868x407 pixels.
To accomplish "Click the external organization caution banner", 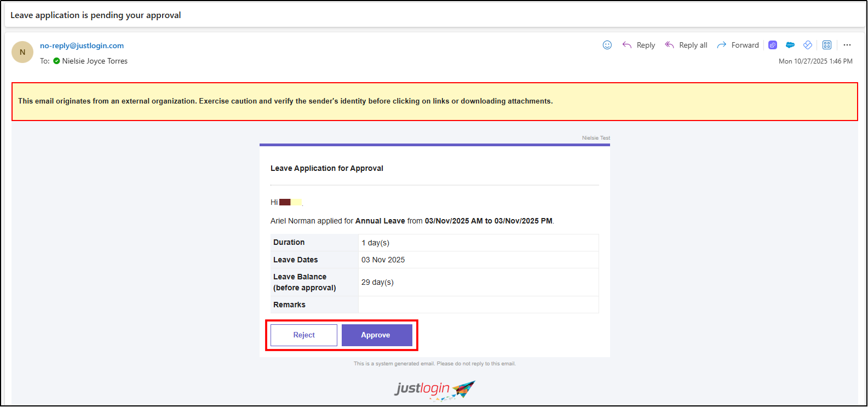I will (x=435, y=101).
